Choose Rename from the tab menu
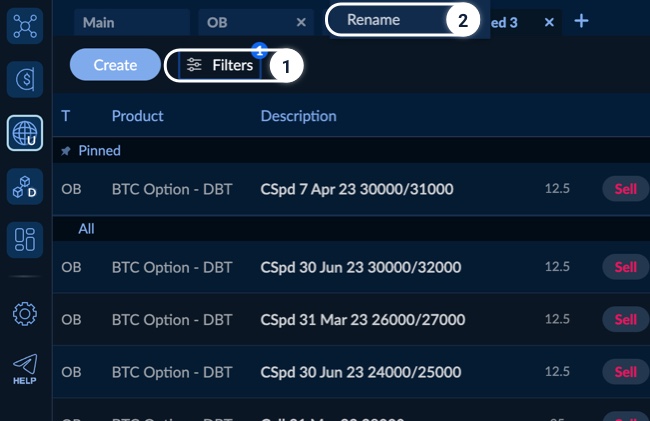 pyautogui.click(x=390, y=20)
